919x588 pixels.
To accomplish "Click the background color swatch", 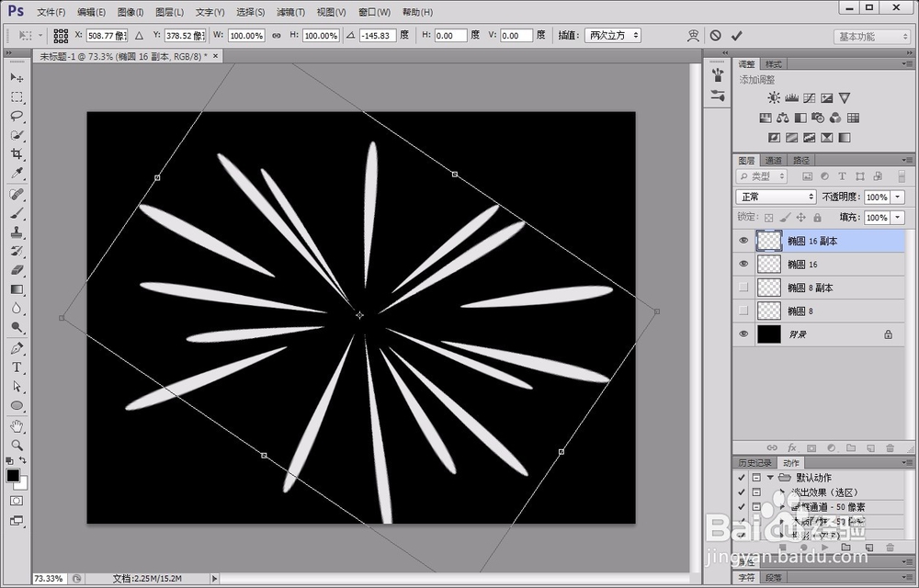I will click(x=22, y=484).
